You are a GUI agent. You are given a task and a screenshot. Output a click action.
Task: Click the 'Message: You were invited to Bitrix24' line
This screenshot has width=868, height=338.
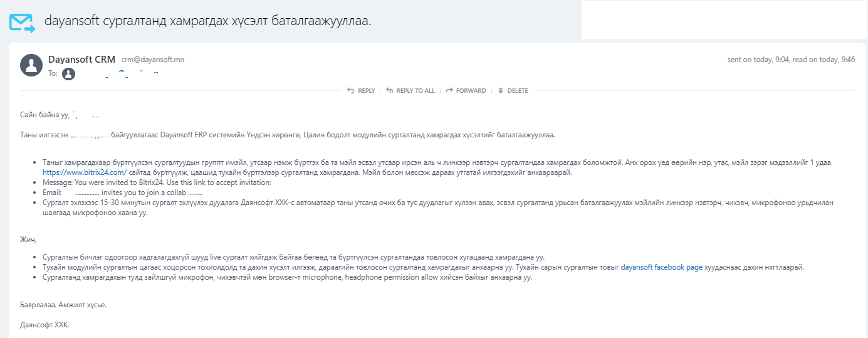[x=157, y=182]
